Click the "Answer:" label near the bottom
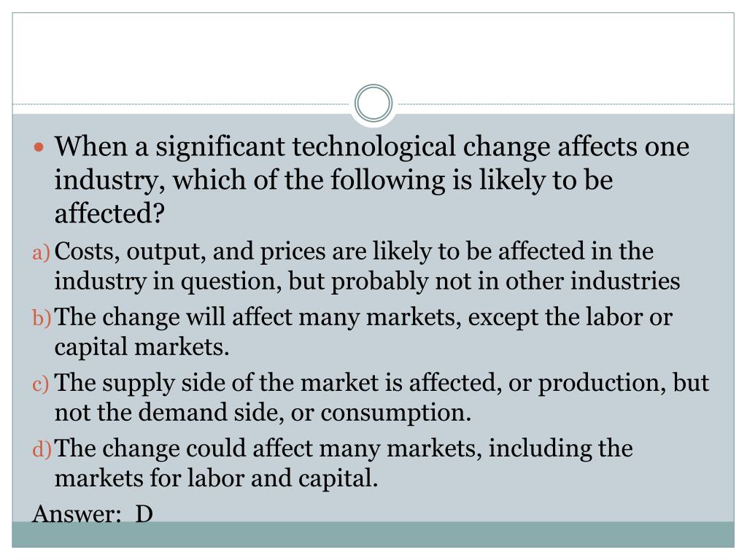The width and height of the screenshot is (747, 560). tap(77, 513)
